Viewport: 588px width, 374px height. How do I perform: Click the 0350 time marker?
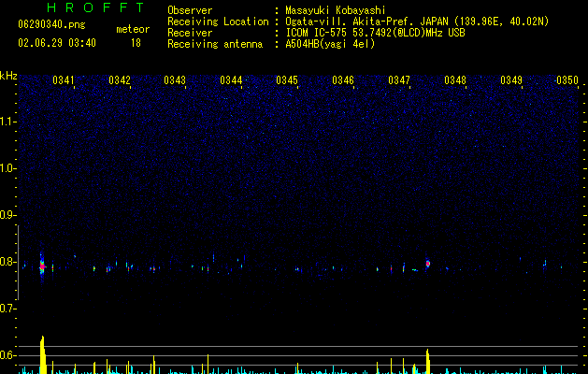567,80
